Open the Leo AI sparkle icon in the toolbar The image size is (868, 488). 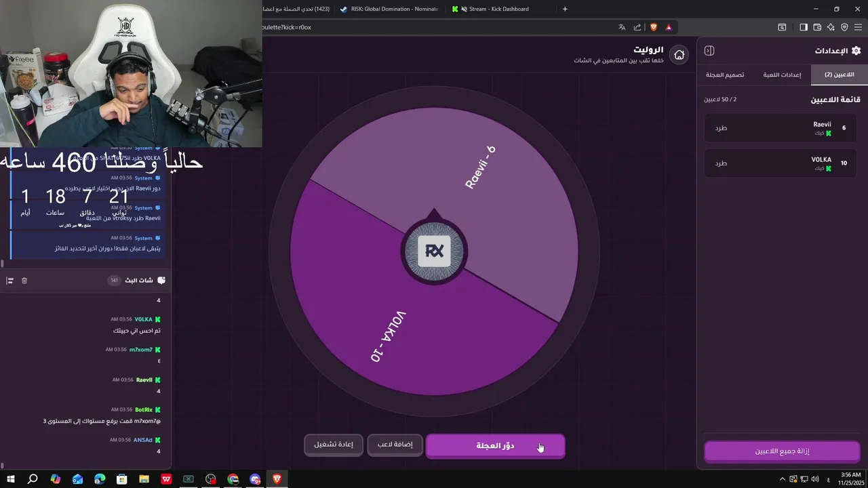pyautogui.click(x=831, y=27)
